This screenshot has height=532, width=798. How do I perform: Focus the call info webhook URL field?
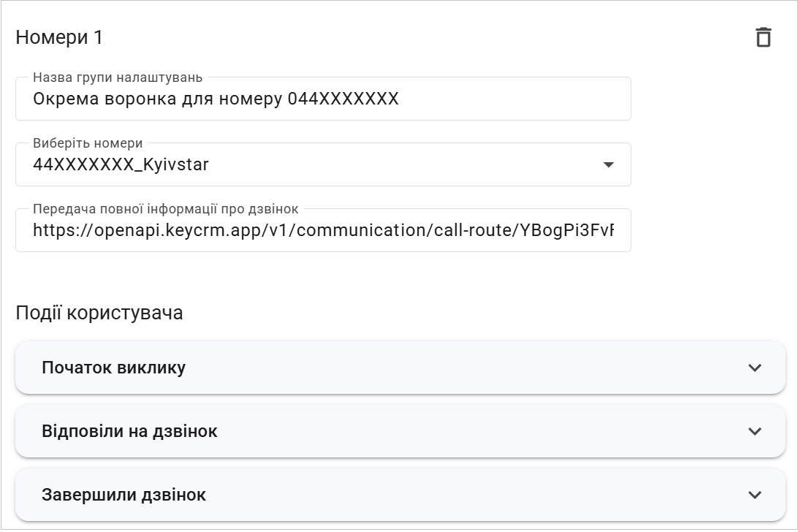(x=323, y=231)
